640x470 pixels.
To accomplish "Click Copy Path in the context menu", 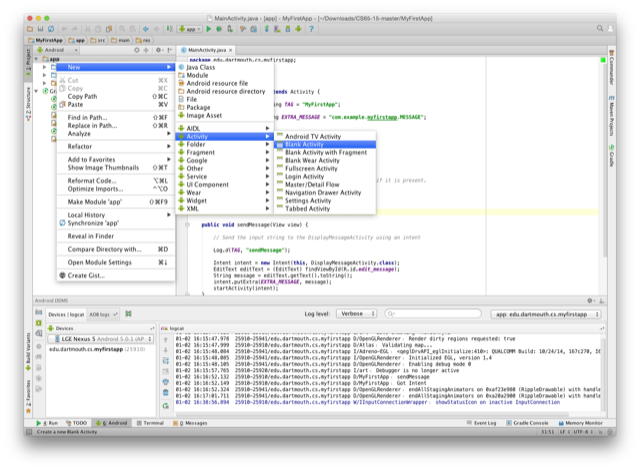I will [x=116, y=96].
